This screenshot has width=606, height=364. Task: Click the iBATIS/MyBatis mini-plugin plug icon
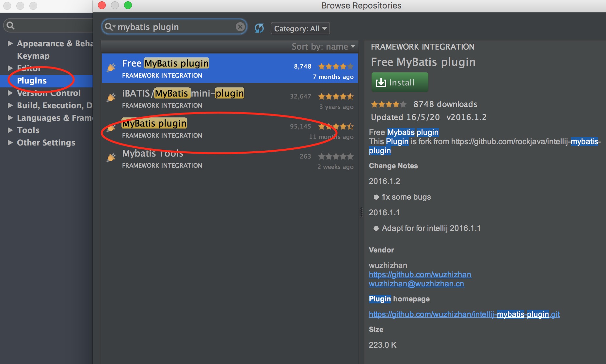click(111, 98)
